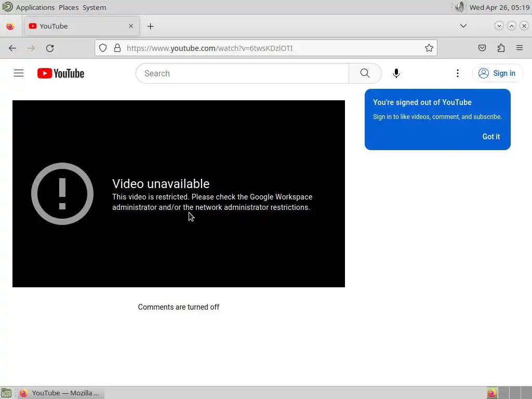The width and height of the screenshot is (532, 399).
Task: Click the Comments are turned off text
Action: pyautogui.click(x=179, y=307)
